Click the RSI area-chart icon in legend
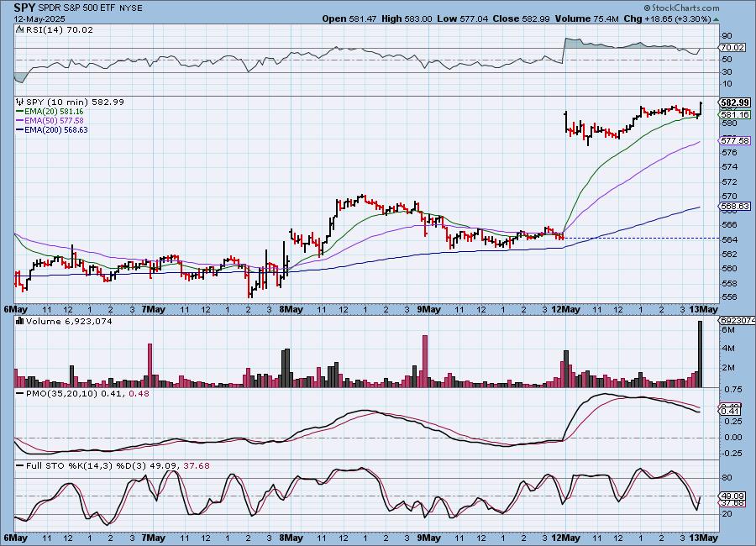Viewport: 756px width, 546px height. (20, 30)
